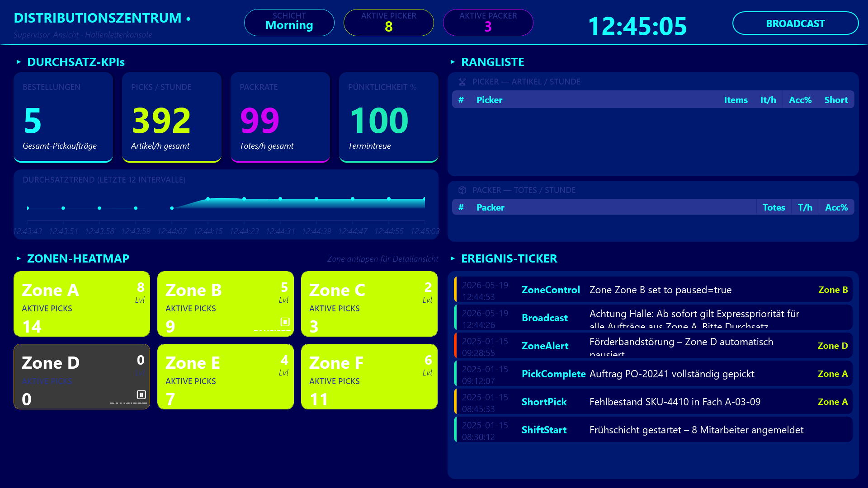This screenshot has width=868, height=488.
Task: Open the ZoneControl event for Zone B
Action: pyautogui.click(x=653, y=290)
